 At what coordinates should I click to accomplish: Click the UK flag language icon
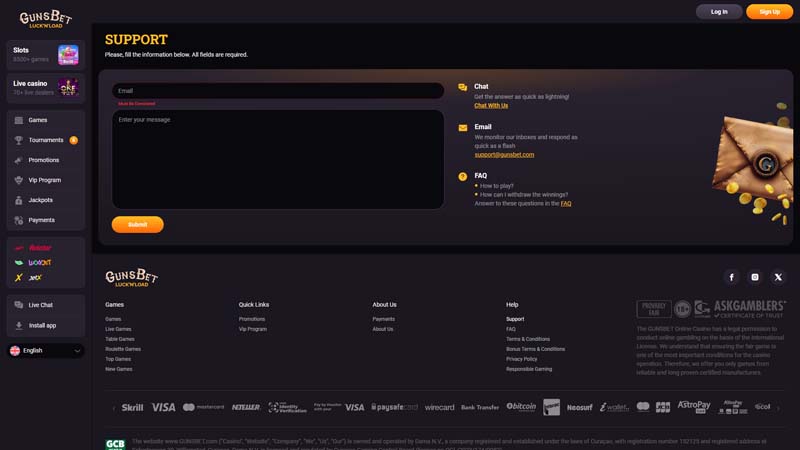(15, 351)
